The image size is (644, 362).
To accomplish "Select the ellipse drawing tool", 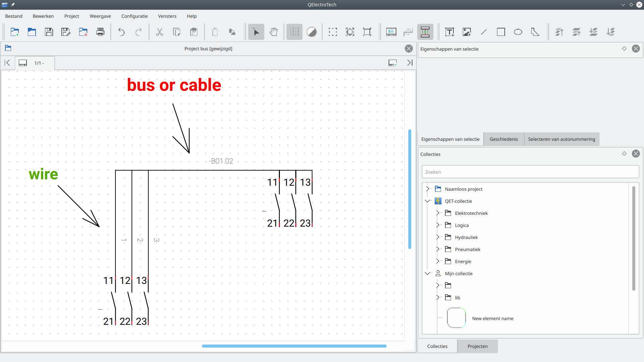I will pos(518,32).
